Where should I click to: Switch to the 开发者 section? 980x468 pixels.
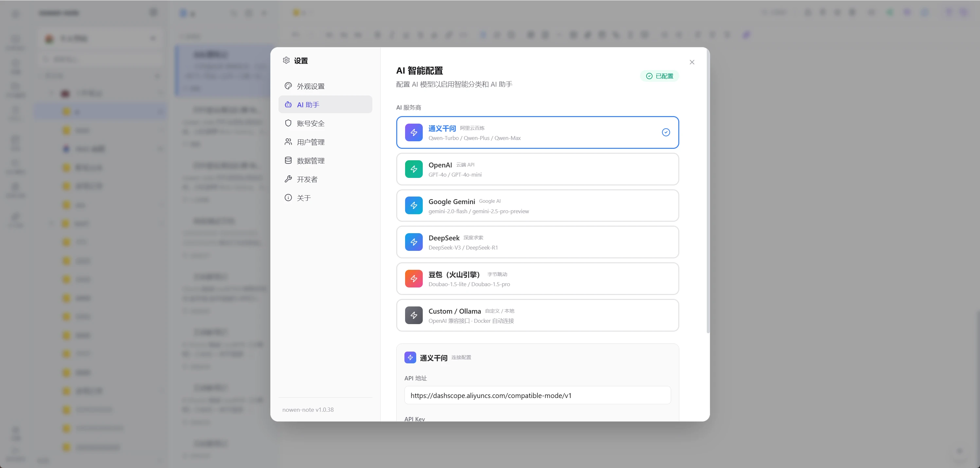point(325,179)
